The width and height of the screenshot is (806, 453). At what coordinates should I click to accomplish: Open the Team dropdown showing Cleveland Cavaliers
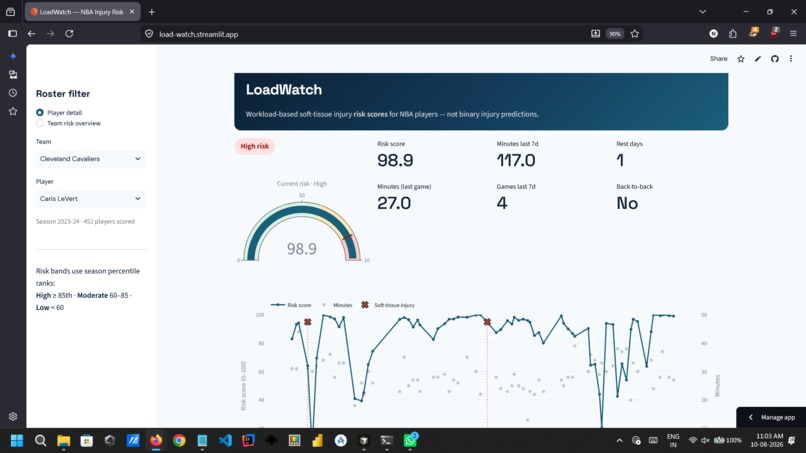pyautogui.click(x=91, y=159)
